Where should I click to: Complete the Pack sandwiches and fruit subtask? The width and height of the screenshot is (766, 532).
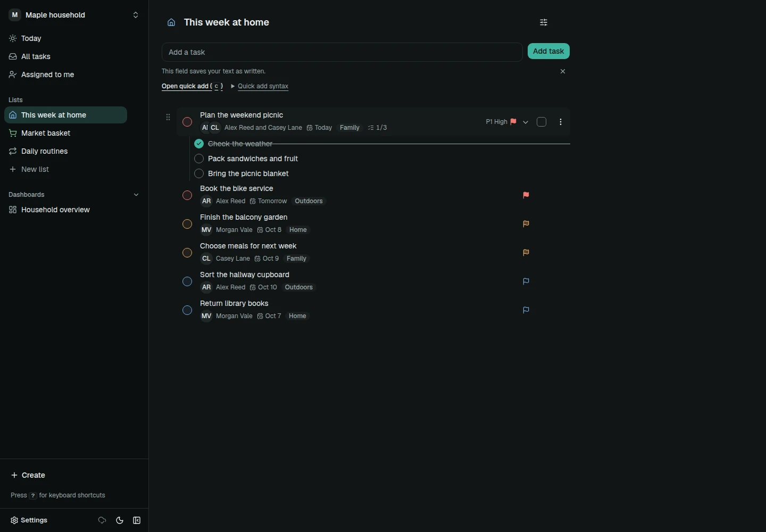point(199,159)
